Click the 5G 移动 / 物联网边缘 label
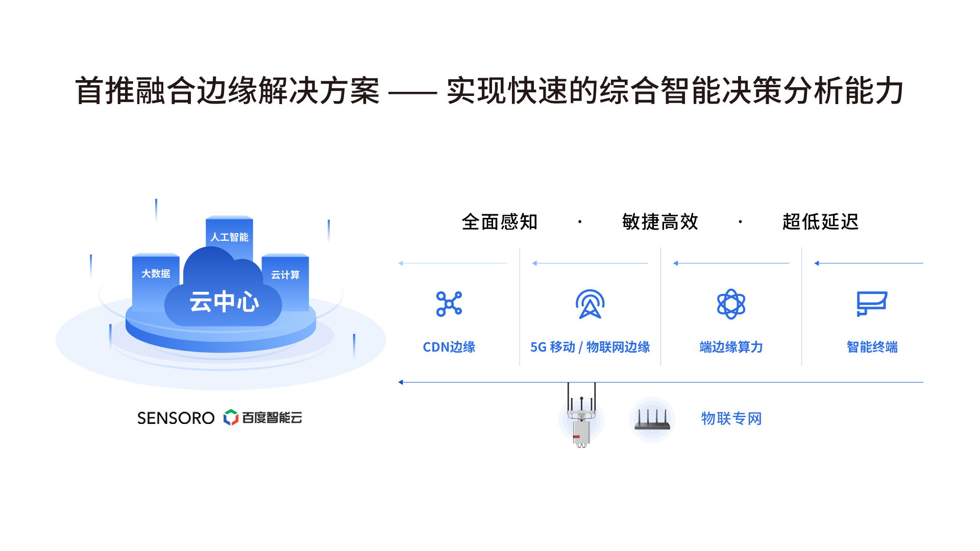 pos(590,347)
